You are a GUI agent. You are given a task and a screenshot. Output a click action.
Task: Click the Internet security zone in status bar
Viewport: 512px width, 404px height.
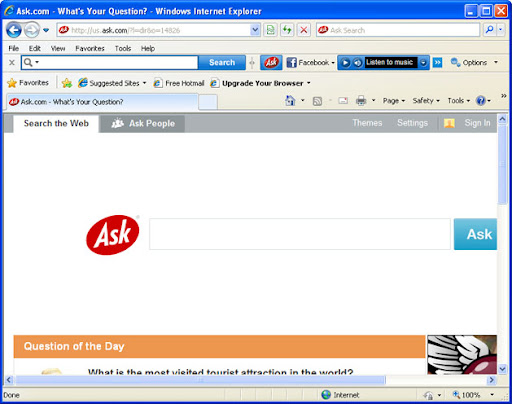pyautogui.click(x=340, y=395)
